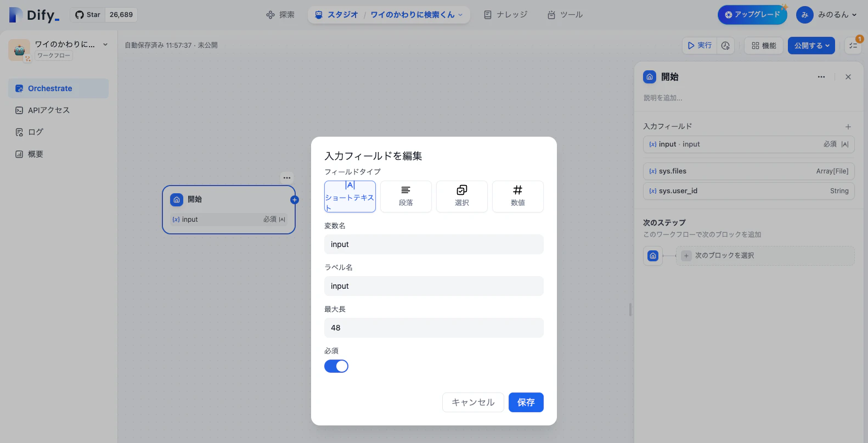This screenshot has height=443, width=868.
Task: Select the ショートテキスト field type
Action: pyautogui.click(x=350, y=197)
